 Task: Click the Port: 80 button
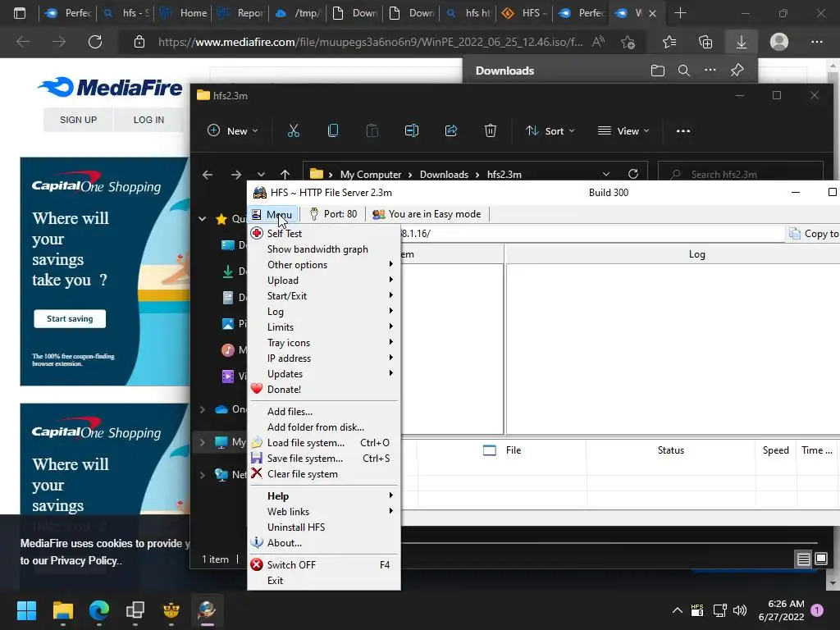click(333, 214)
